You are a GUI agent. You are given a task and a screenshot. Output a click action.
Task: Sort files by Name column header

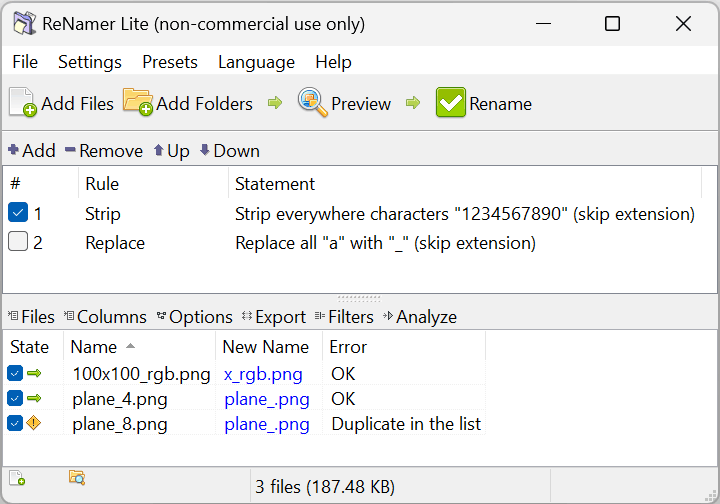tap(94, 347)
